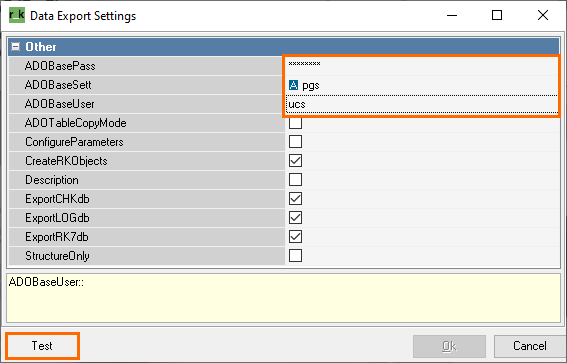This screenshot has height=363, width=567.
Task: Click the r_k app icon in title bar
Action: (x=17, y=16)
